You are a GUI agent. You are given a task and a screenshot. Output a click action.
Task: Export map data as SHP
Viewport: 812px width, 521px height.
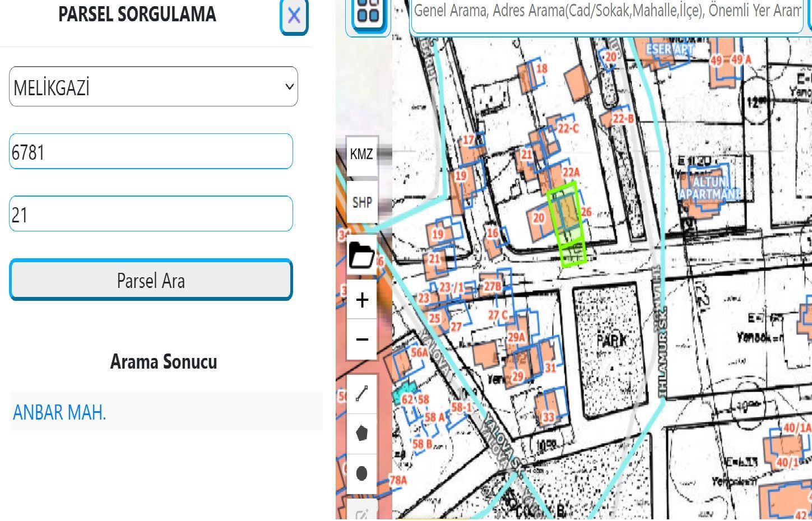[361, 202]
